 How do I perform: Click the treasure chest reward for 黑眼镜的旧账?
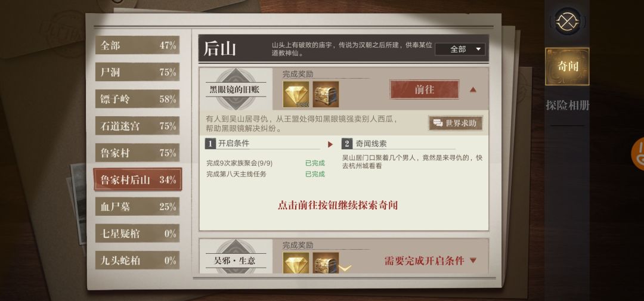pos(326,94)
